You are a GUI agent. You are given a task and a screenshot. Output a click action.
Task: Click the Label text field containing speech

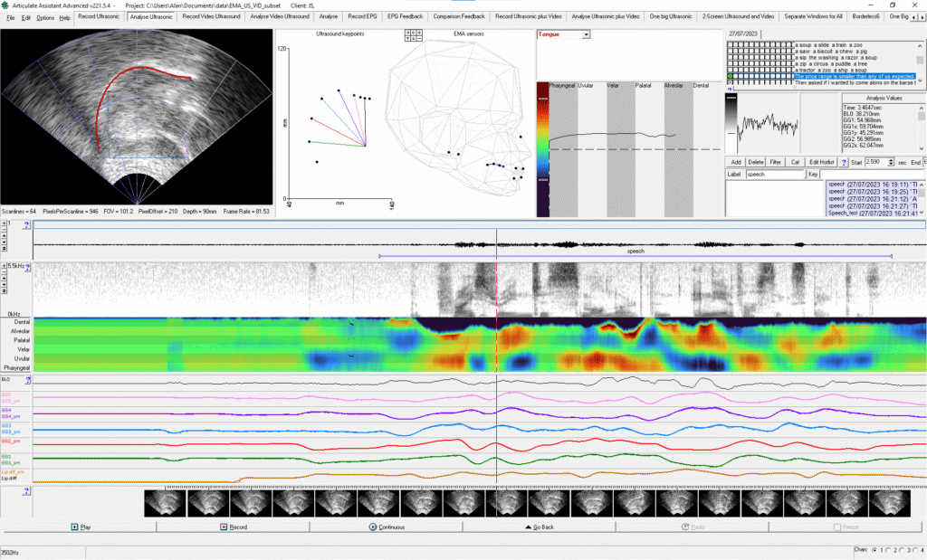(775, 174)
